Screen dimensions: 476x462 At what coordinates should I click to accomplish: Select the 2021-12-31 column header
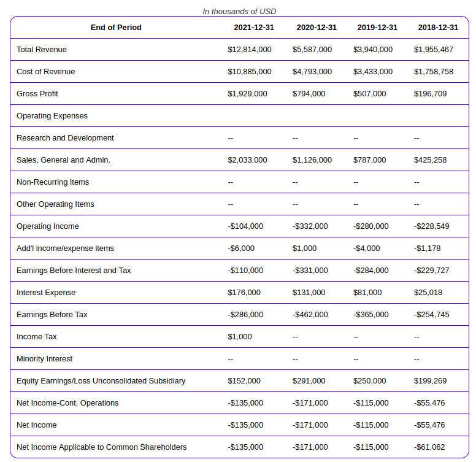254,28
